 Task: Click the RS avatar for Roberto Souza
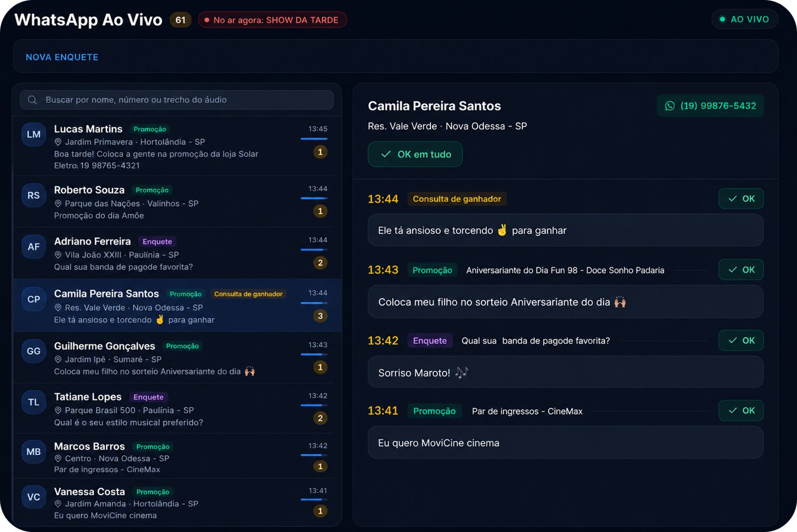coord(34,195)
